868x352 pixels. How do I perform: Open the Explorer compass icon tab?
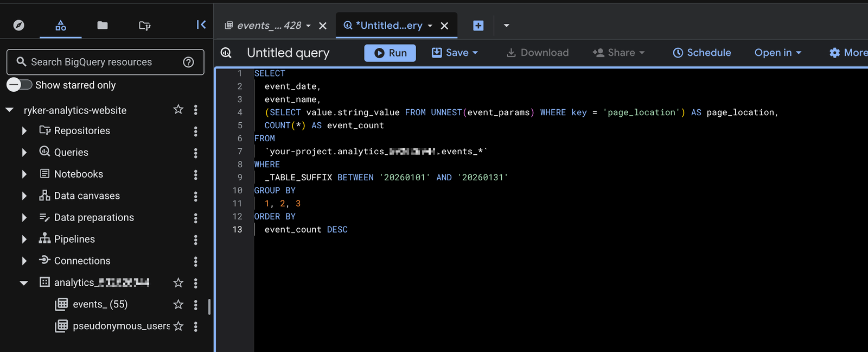[19, 26]
